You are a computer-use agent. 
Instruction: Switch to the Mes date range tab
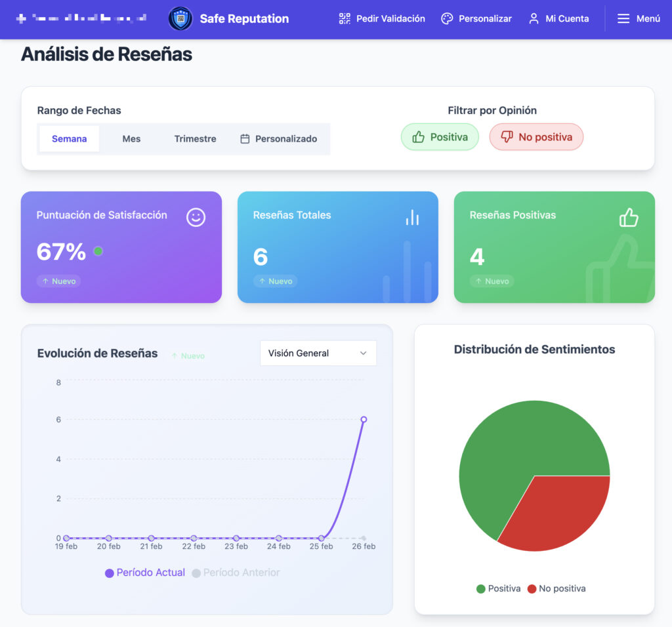[x=131, y=139]
